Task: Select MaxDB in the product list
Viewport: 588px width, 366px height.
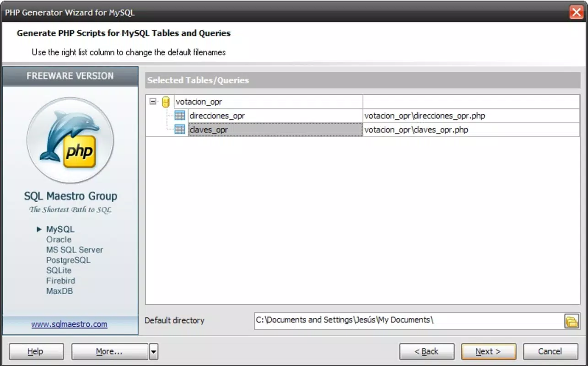Action: point(59,291)
